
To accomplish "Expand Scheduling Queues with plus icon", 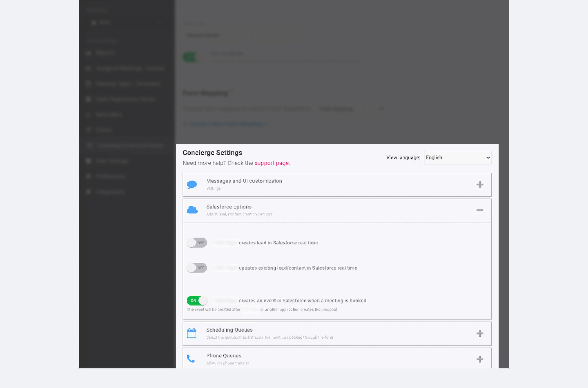I will click(480, 333).
